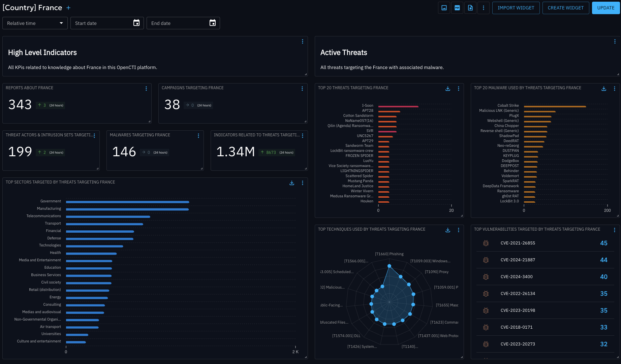Click the IMPORT WIDGET button
Viewport: 621px width, 364px height.
[516, 8]
